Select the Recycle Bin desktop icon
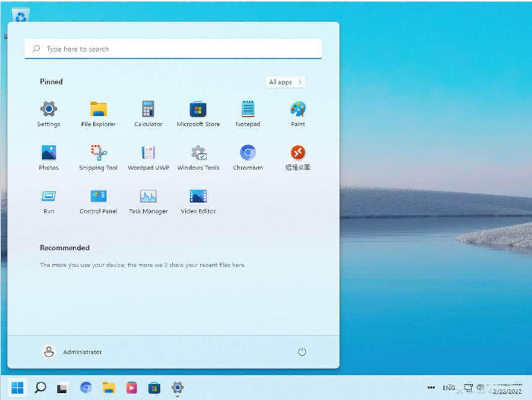532x400 pixels. coord(21,15)
